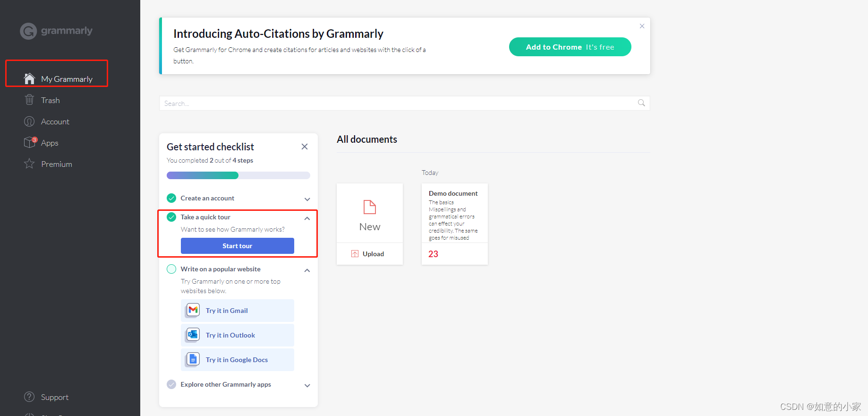Viewport: 868px width, 416px height.
Task: Click the Introducing Auto-Citations heading
Action: [278, 34]
